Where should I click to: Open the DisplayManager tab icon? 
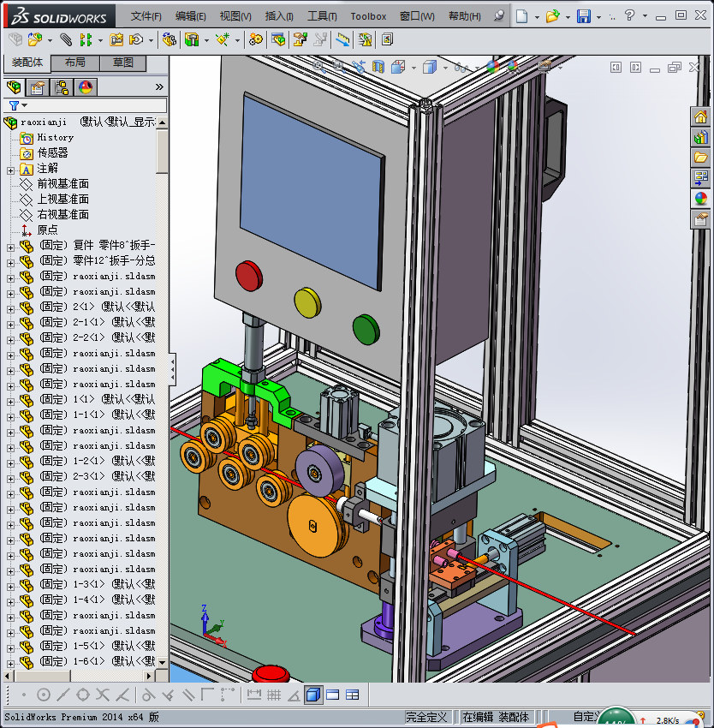pos(86,87)
